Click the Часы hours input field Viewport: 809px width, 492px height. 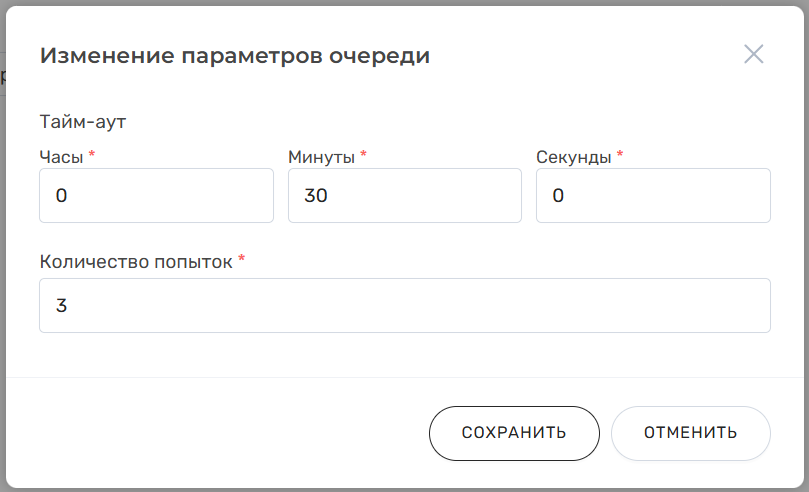point(156,195)
